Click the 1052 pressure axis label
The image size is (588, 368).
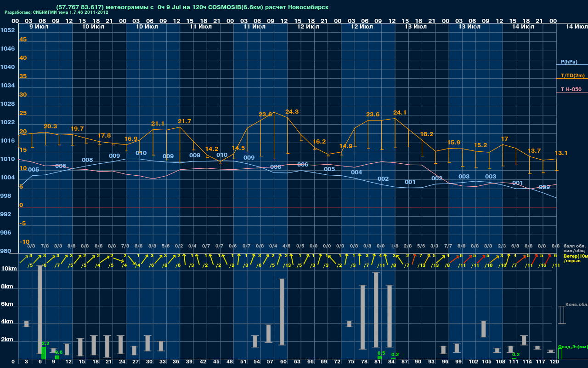pyautogui.click(x=7, y=30)
